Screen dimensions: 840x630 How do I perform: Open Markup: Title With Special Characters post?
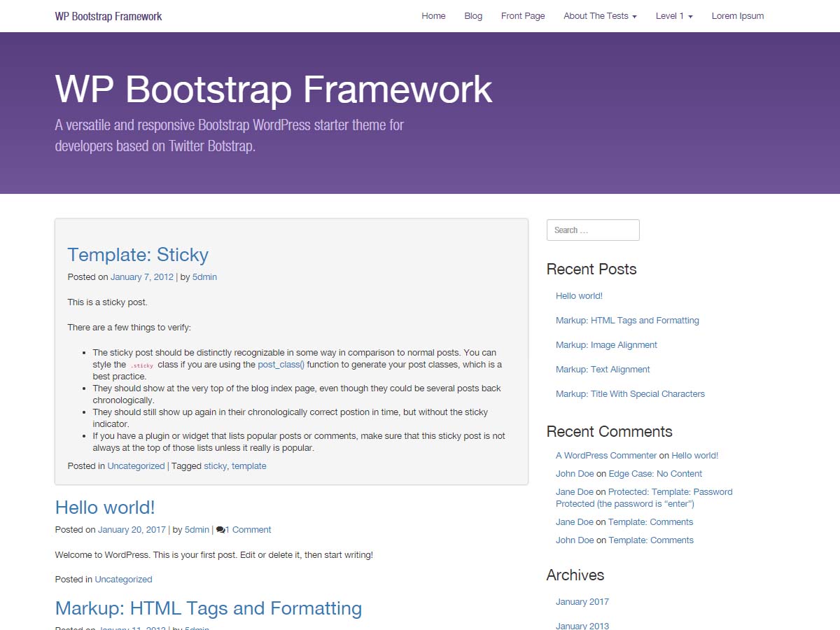click(630, 394)
